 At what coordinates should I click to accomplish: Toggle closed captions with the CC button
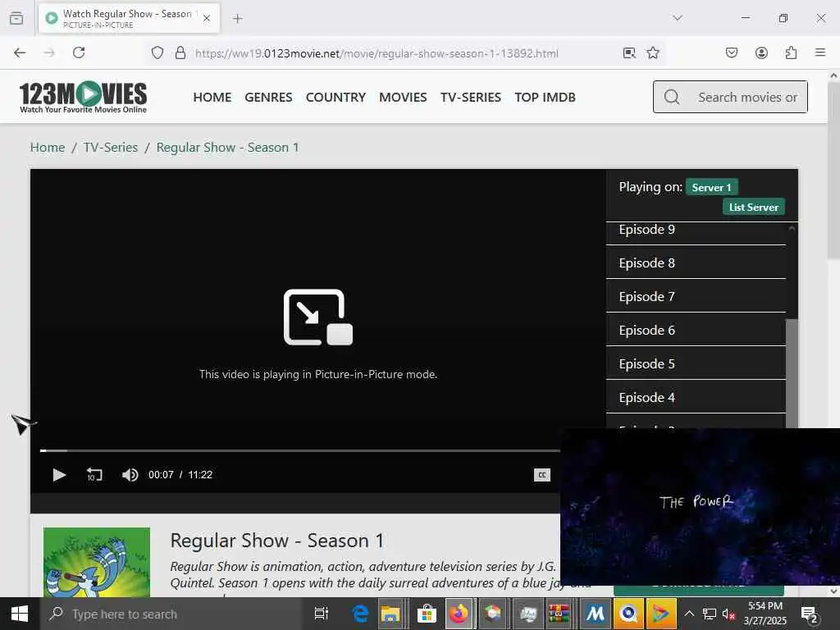point(541,475)
